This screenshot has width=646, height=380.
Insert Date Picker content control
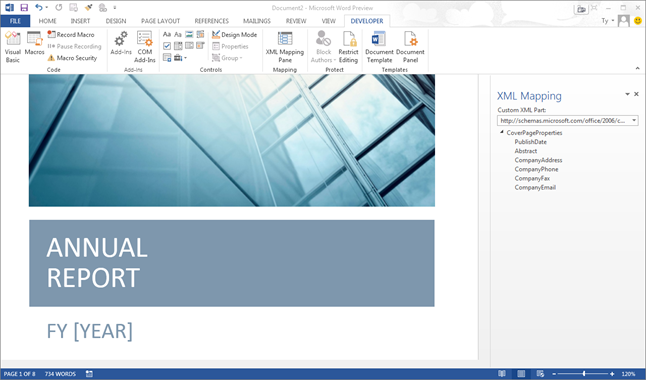coord(200,46)
